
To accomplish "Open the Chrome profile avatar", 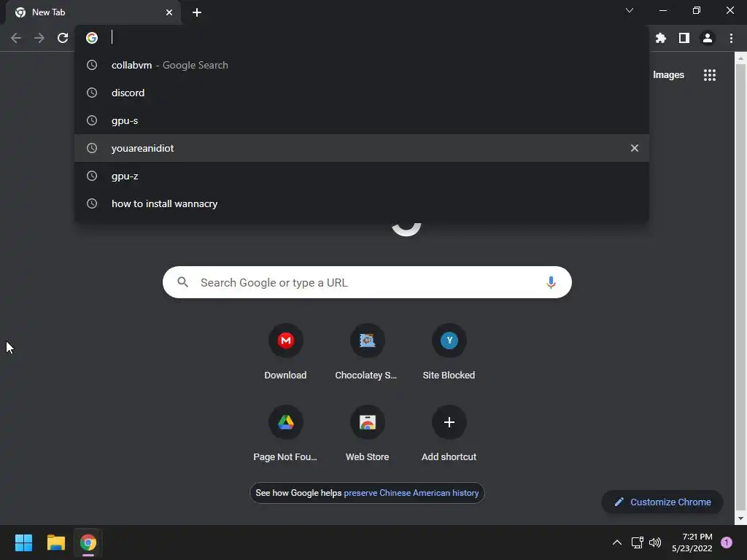I will point(708,38).
